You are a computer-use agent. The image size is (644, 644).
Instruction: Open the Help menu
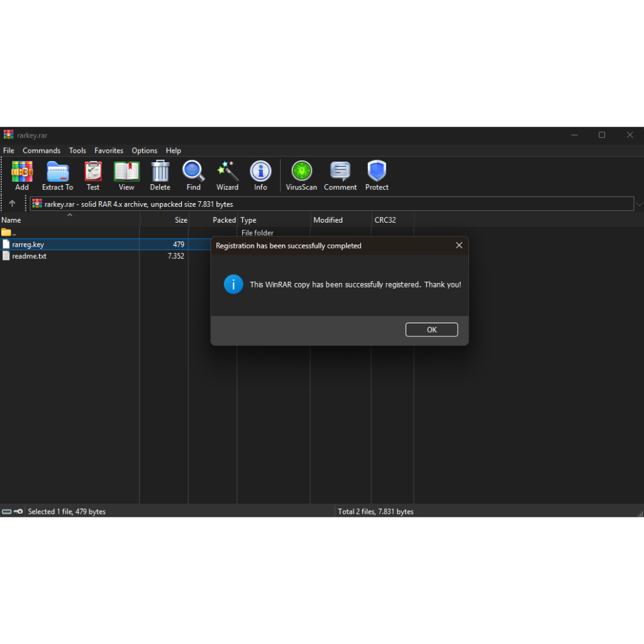point(174,151)
